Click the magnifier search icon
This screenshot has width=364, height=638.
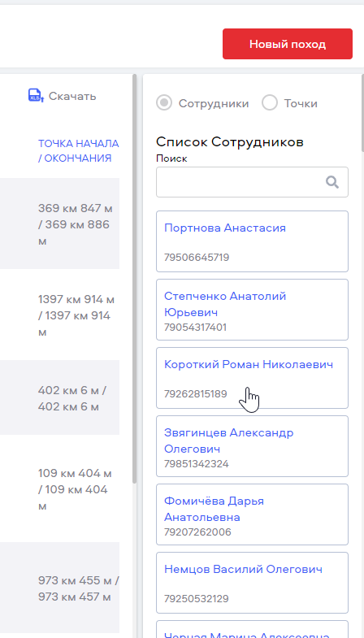[332, 182]
